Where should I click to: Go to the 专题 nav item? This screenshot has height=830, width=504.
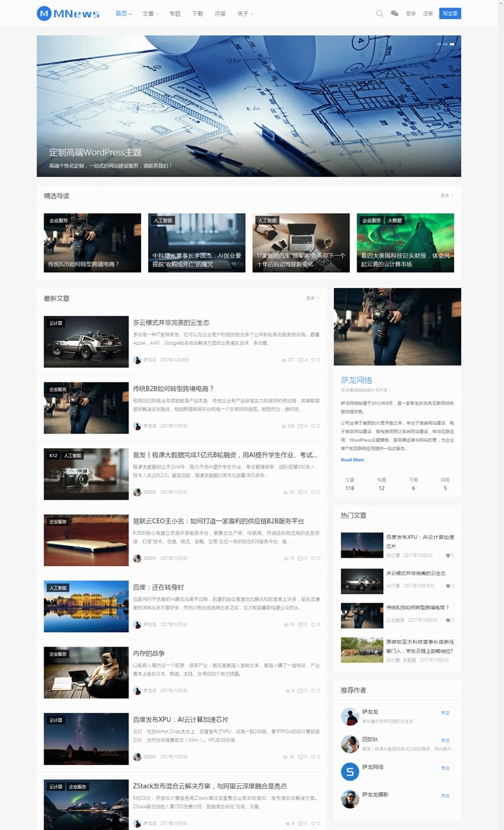(x=175, y=13)
